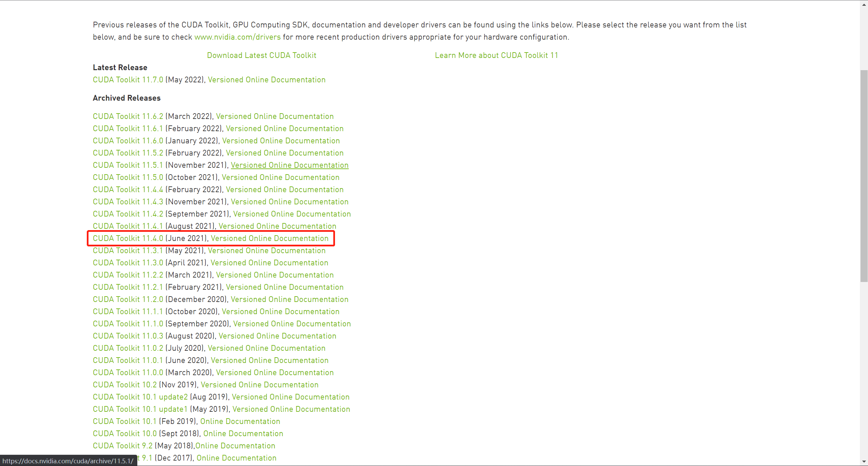Open Learn More about CUDA Toolkit 11
This screenshot has height=466, width=868.
496,55
